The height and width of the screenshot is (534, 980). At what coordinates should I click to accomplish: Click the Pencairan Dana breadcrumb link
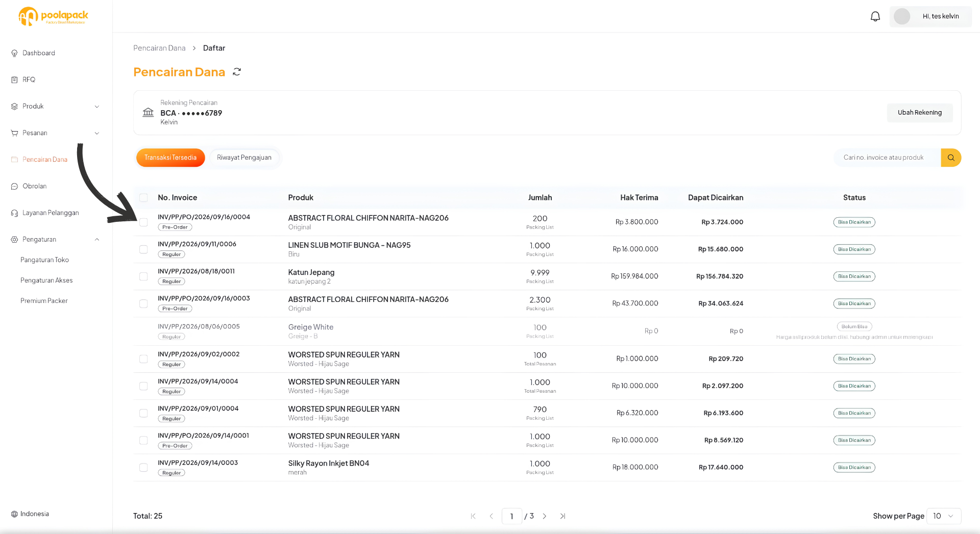pyautogui.click(x=159, y=48)
